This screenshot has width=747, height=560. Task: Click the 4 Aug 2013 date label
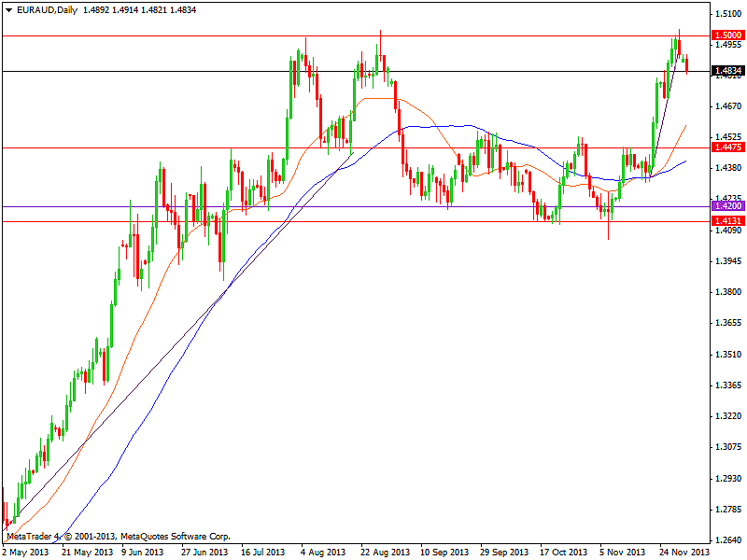[x=323, y=552]
